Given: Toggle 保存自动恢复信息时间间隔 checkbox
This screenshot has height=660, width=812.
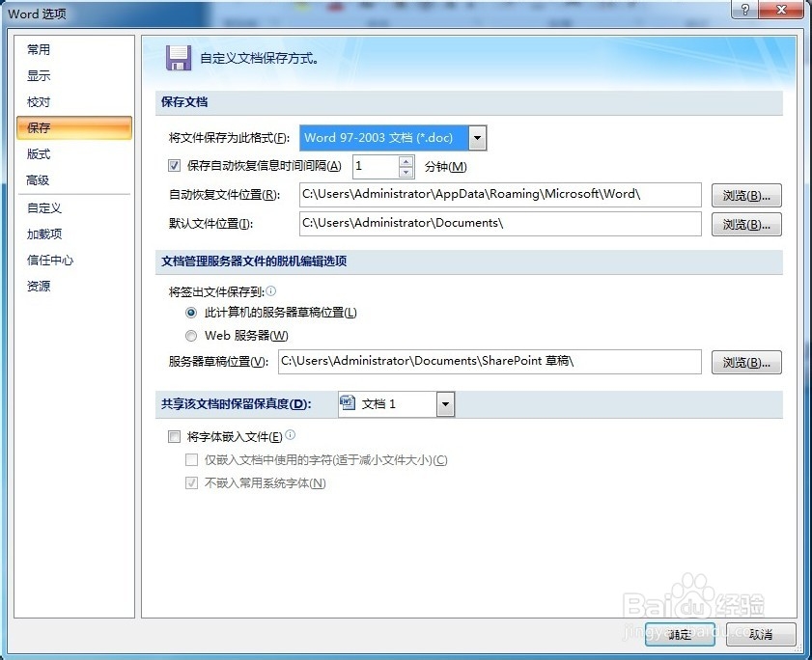Looking at the screenshot, I should tap(174, 166).
